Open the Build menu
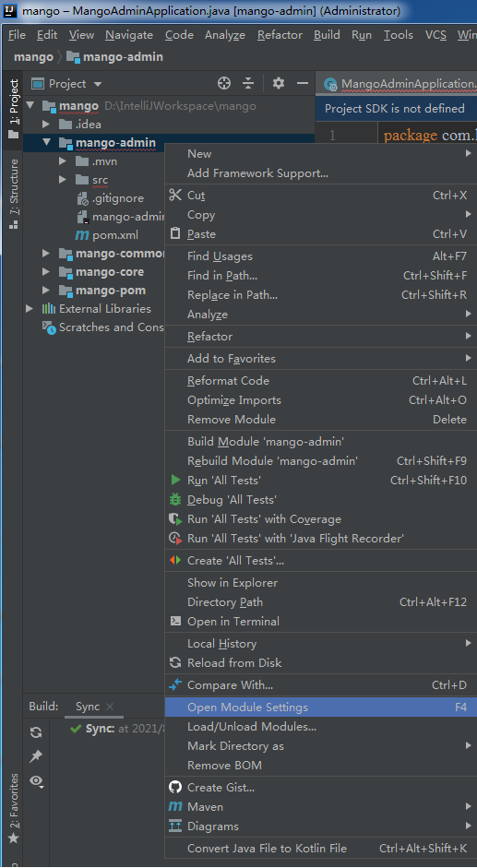This screenshot has width=477, height=868. pyautogui.click(x=327, y=35)
